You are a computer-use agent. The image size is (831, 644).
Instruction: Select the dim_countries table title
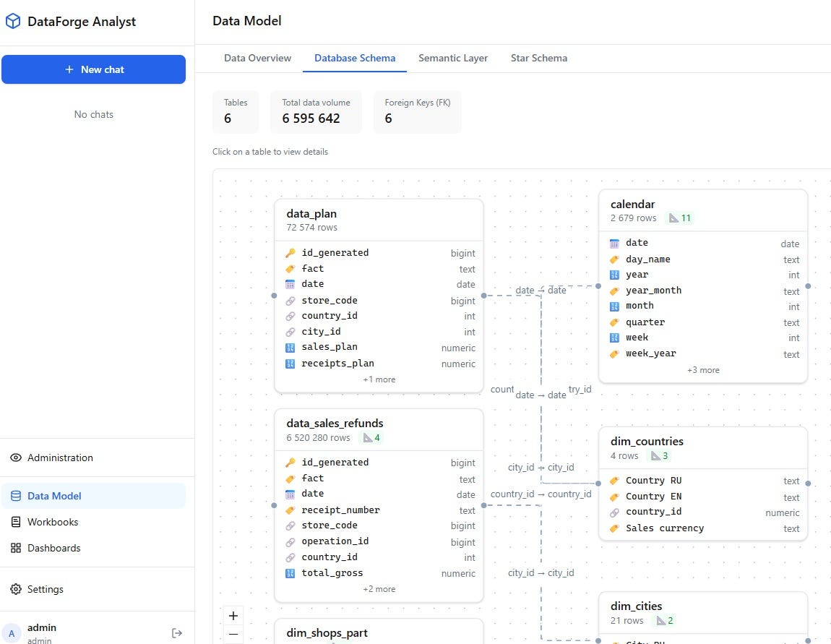coord(647,442)
